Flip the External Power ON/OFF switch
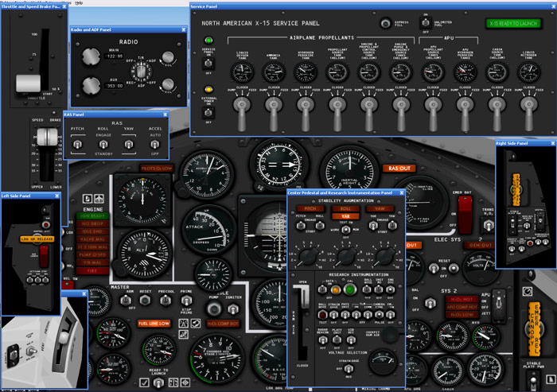 pyautogui.click(x=208, y=113)
